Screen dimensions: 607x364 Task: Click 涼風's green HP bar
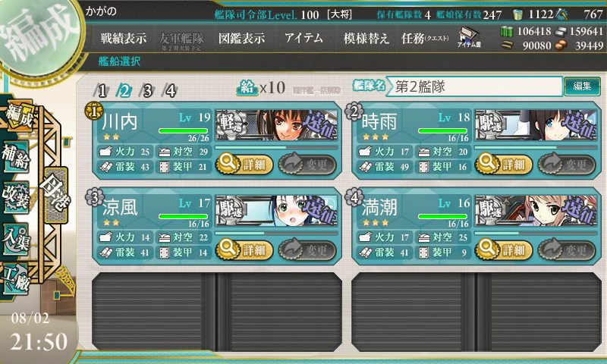184,216
